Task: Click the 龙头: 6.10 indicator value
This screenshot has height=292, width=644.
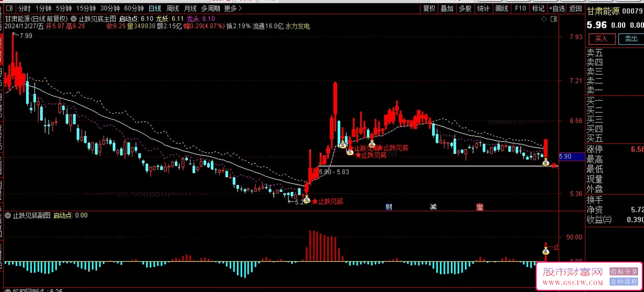Action: (x=201, y=18)
